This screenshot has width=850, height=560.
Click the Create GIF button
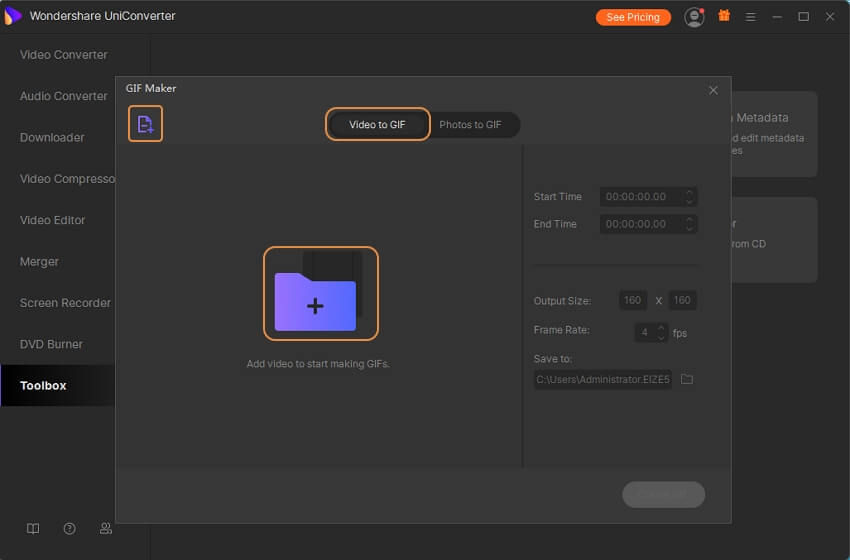[663, 494]
